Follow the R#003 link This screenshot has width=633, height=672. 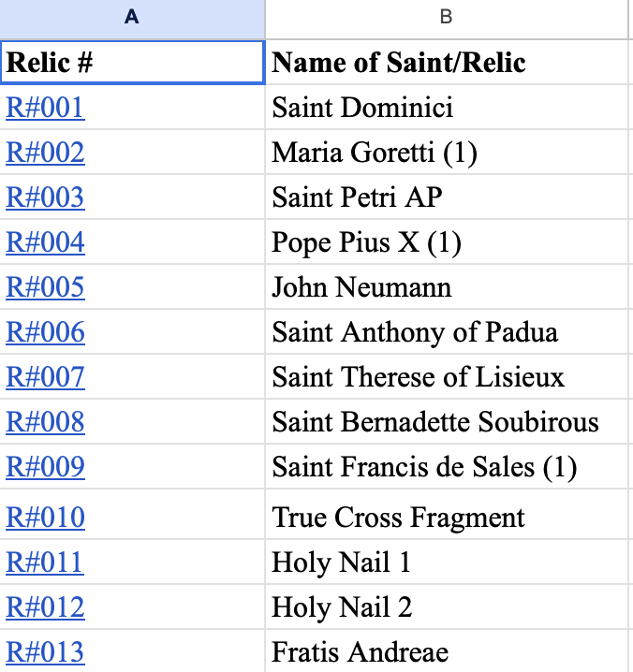[45, 197]
